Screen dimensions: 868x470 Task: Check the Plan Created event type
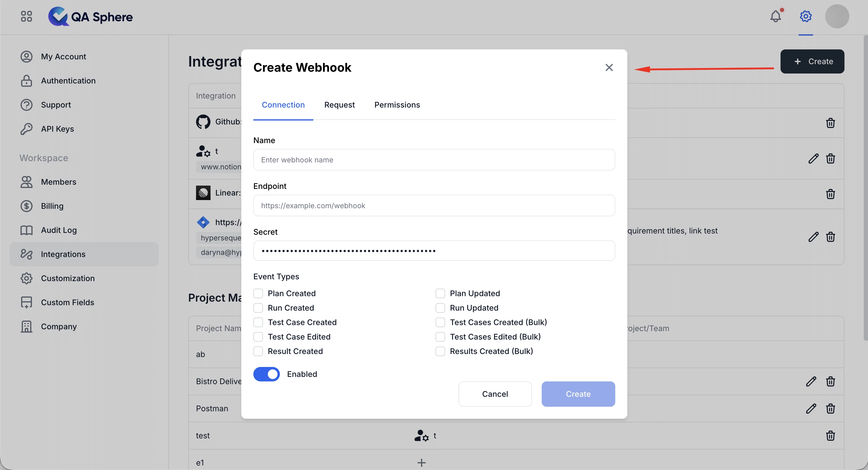click(258, 293)
